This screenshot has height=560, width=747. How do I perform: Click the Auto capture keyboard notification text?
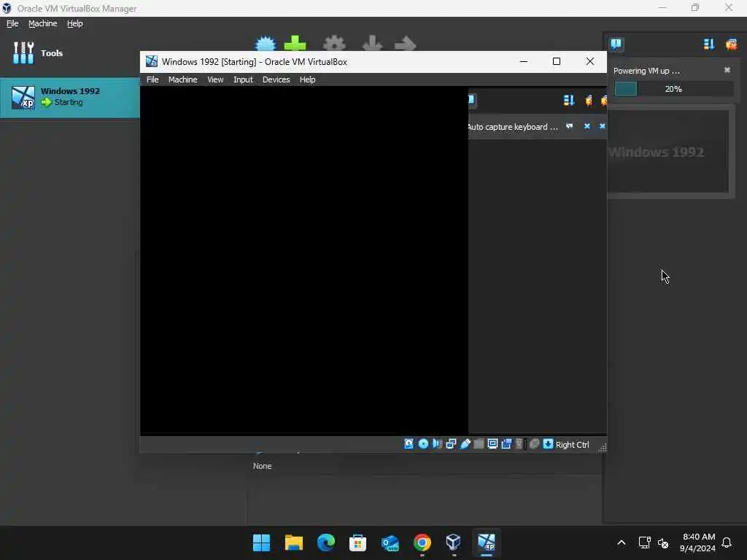(513, 127)
